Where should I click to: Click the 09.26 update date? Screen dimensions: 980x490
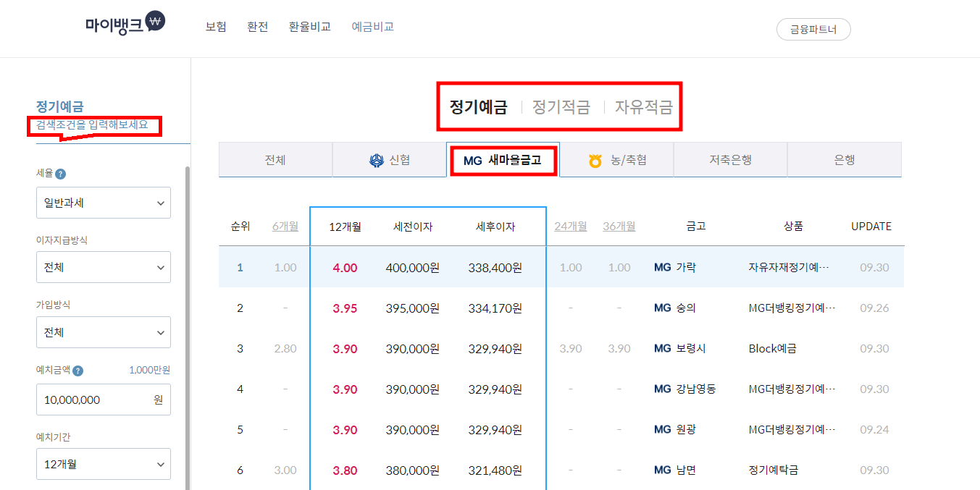coord(874,308)
